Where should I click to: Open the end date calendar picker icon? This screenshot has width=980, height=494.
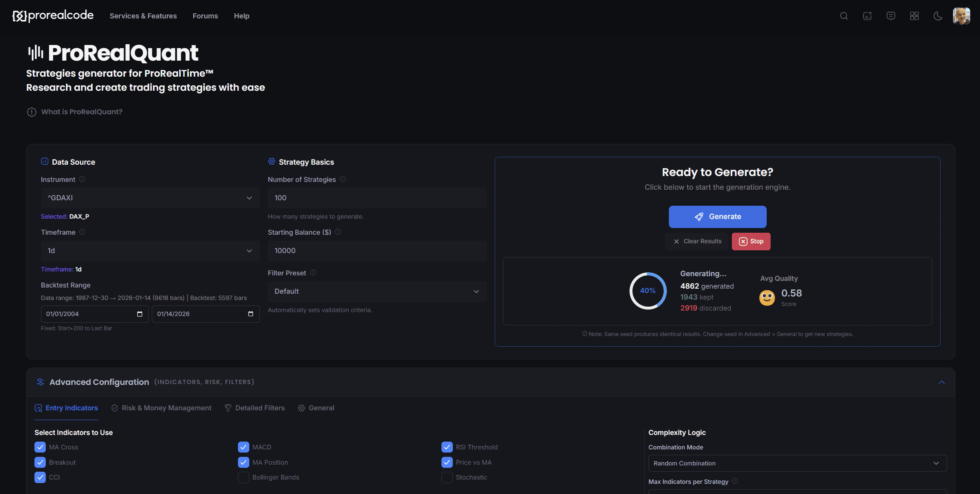click(250, 314)
